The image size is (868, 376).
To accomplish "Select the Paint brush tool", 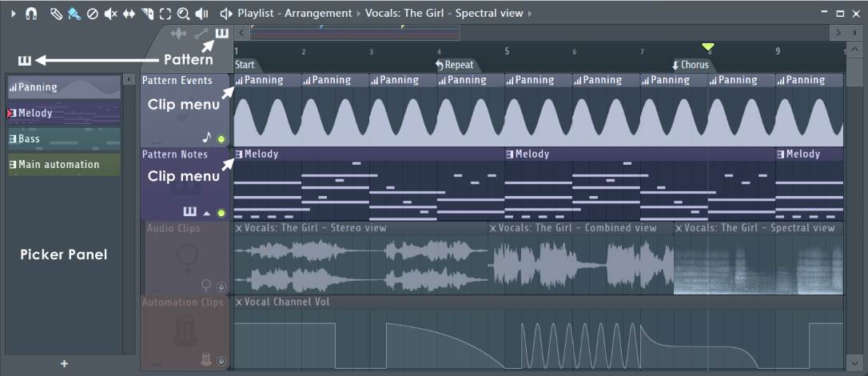I will (74, 13).
